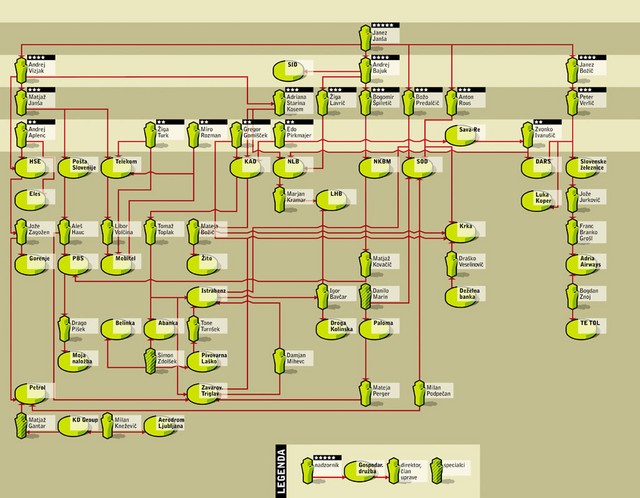The height and width of the screenshot is (498, 640).
Task: Click the KD Group oval icon
Action: (73, 426)
